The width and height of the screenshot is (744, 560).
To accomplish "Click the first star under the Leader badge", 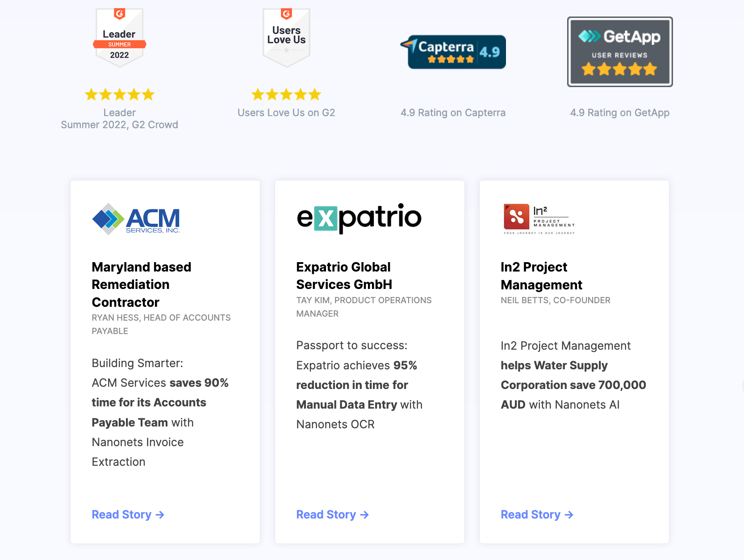I will click(91, 94).
